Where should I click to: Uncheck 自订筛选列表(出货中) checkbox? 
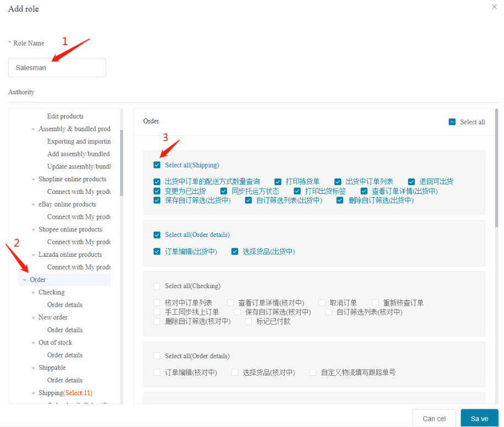248,201
